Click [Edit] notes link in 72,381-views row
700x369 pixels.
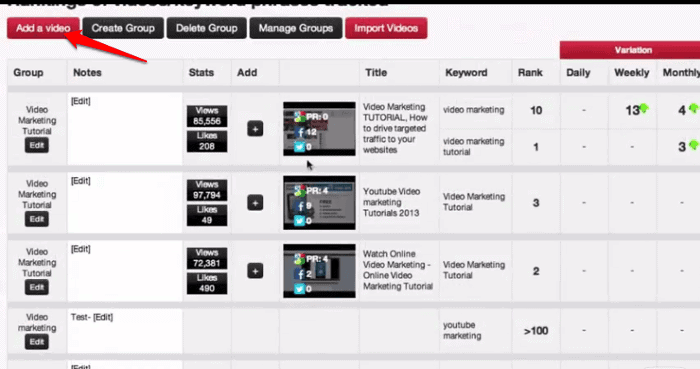click(80, 249)
